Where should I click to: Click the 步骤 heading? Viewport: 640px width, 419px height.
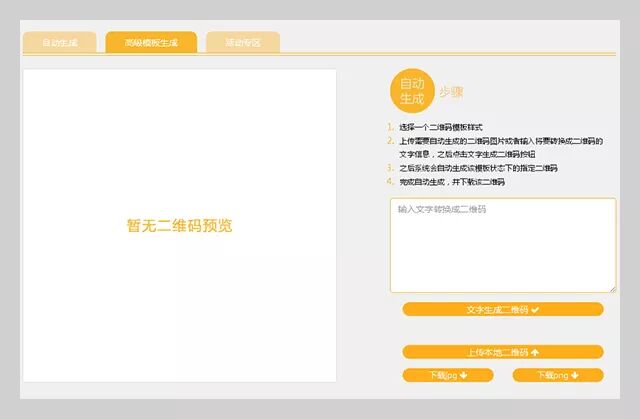click(x=451, y=93)
